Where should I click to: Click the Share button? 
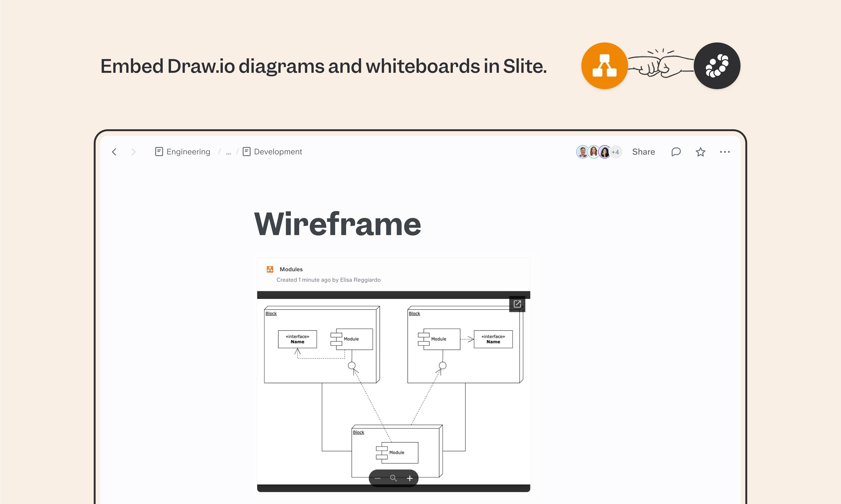(x=643, y=152)
